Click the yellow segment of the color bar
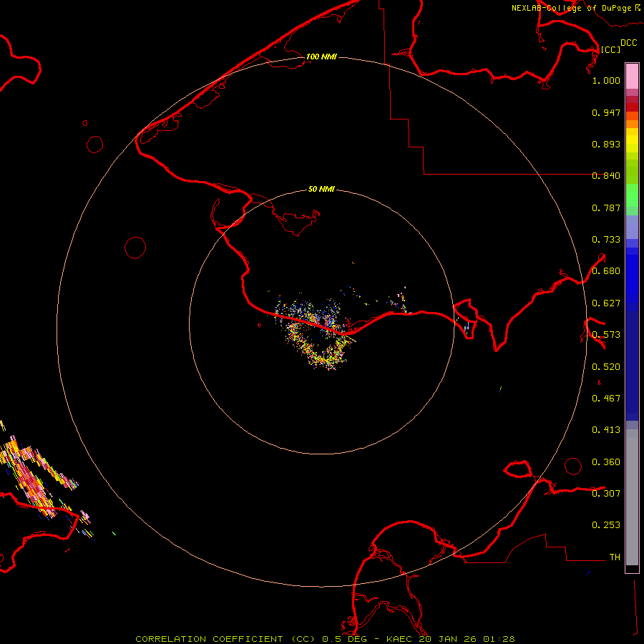 [632, 140]
